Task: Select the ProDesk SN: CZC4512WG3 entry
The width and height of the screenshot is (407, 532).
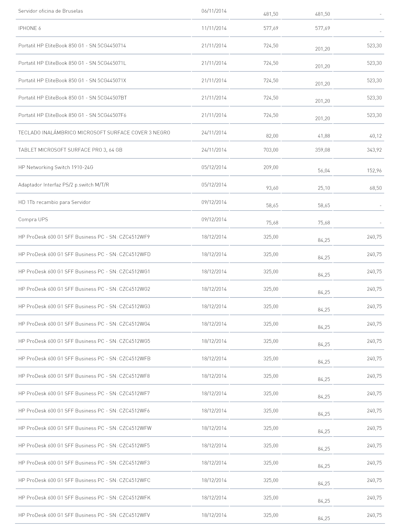Action: click(x=84, y=306)
